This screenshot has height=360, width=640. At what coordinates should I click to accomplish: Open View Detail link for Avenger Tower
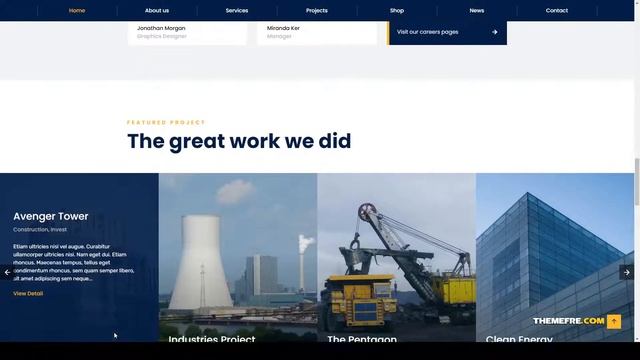28,293
